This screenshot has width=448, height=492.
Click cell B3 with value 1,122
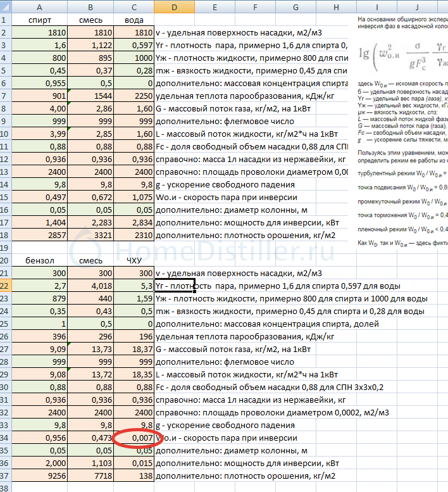90,45
